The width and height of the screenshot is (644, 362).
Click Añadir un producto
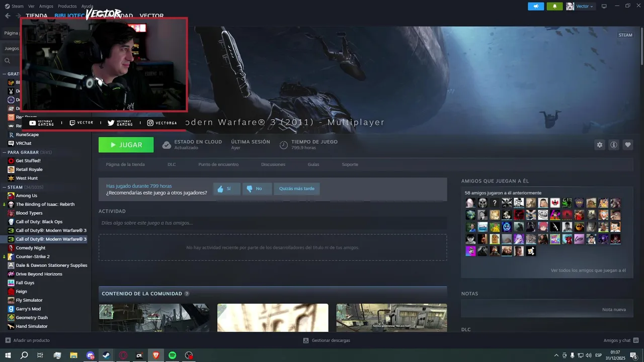click(x=28, y=340)
